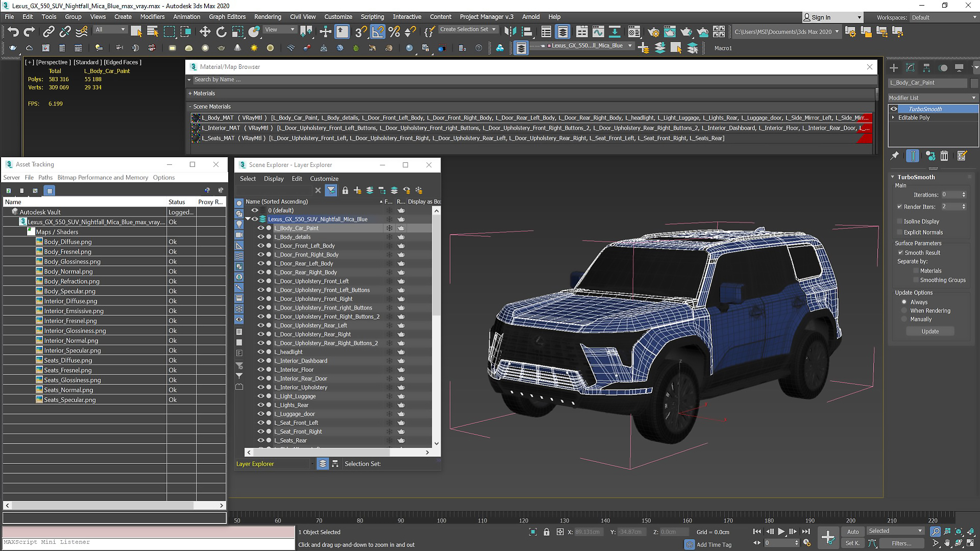Click the Mirror tool icon

tap(510, 32)
